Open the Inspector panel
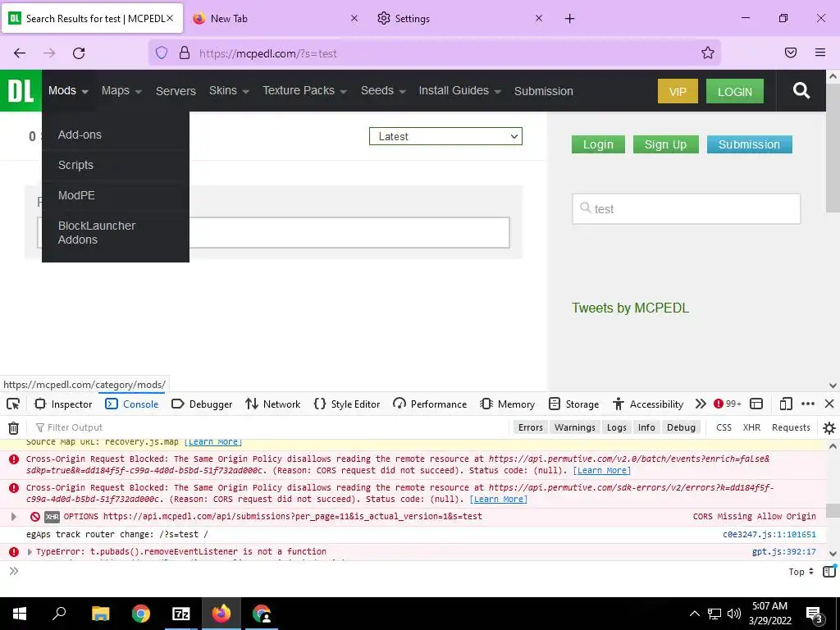840x630 pixels. coord(63,404)
